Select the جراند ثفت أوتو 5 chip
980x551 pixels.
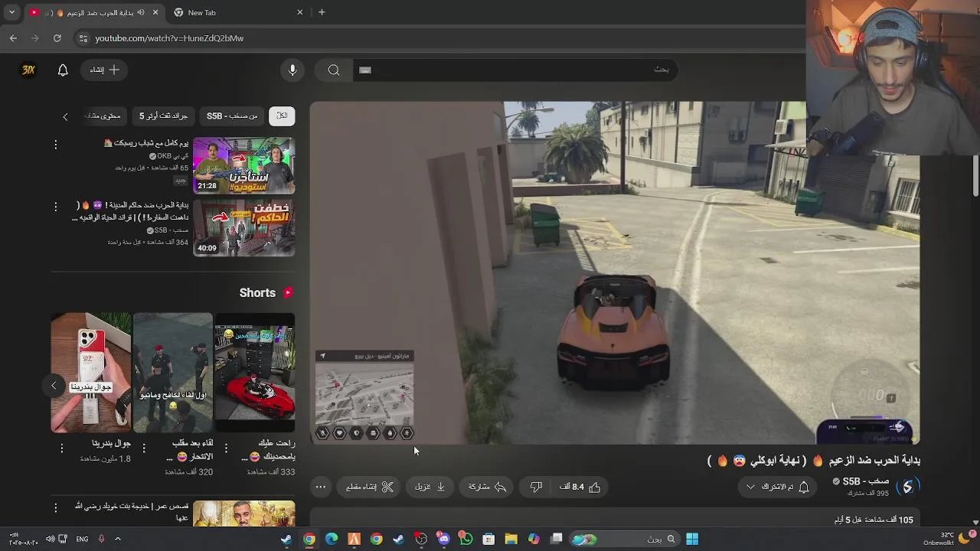click(x=163, y=116)
